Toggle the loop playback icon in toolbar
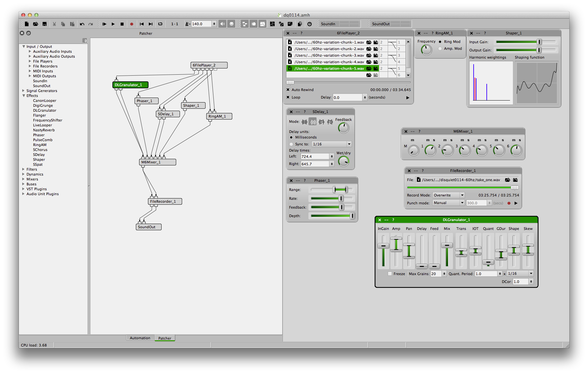The image size is (588, 374). [160, 24]
